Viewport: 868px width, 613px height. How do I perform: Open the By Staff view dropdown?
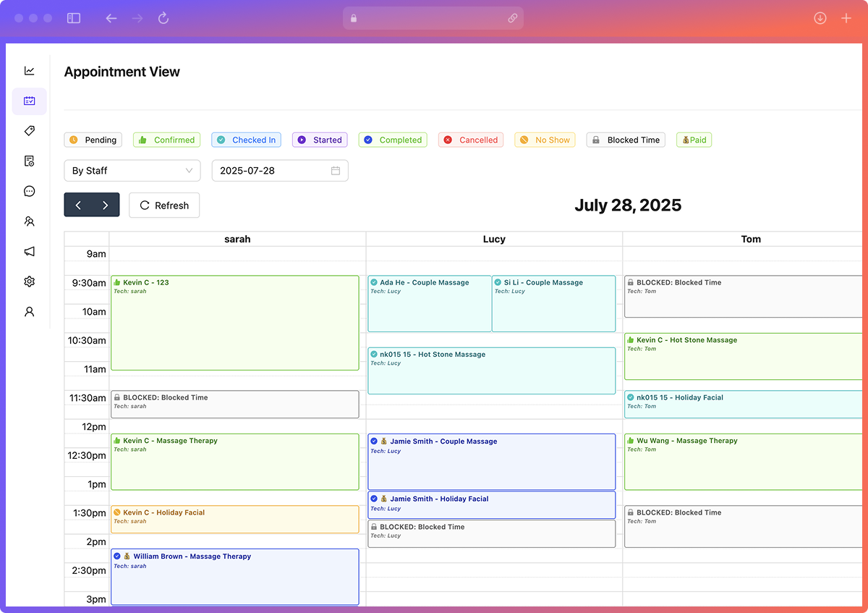point(132,171)
